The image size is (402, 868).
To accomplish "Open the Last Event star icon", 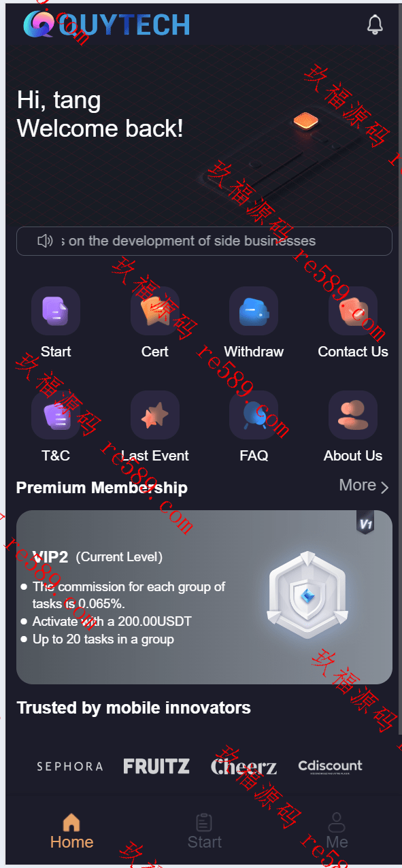I will pos(155,415).
